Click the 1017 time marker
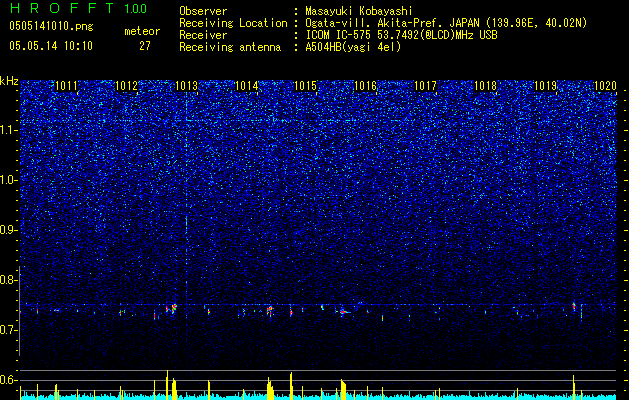 point(425,86)
